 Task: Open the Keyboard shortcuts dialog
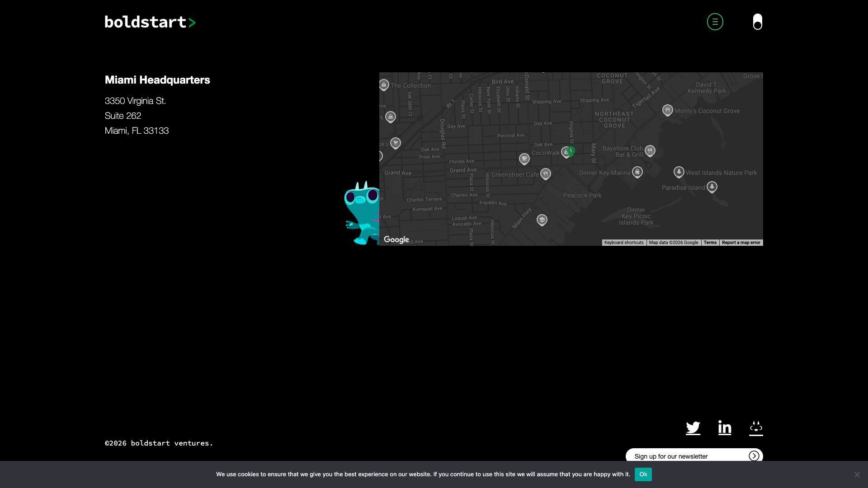(624, 243)
